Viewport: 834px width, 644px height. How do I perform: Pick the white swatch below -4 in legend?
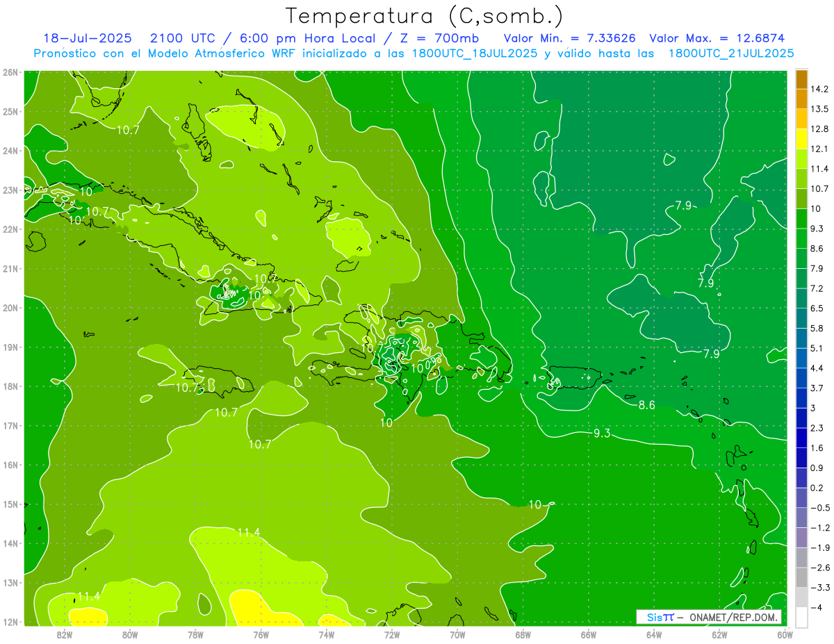point(801,617)
